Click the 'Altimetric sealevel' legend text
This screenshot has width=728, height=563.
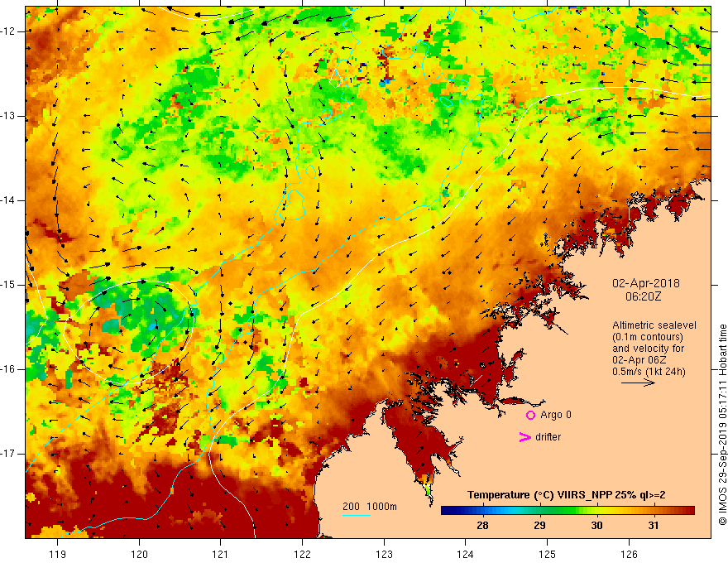coord(654,325)
